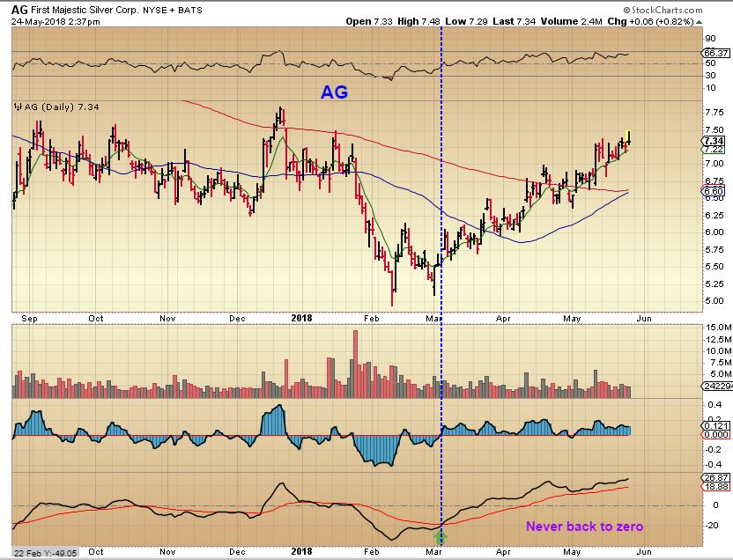Click the 'Open 7.33' value
733x560 pixels.
coord(369,21)
